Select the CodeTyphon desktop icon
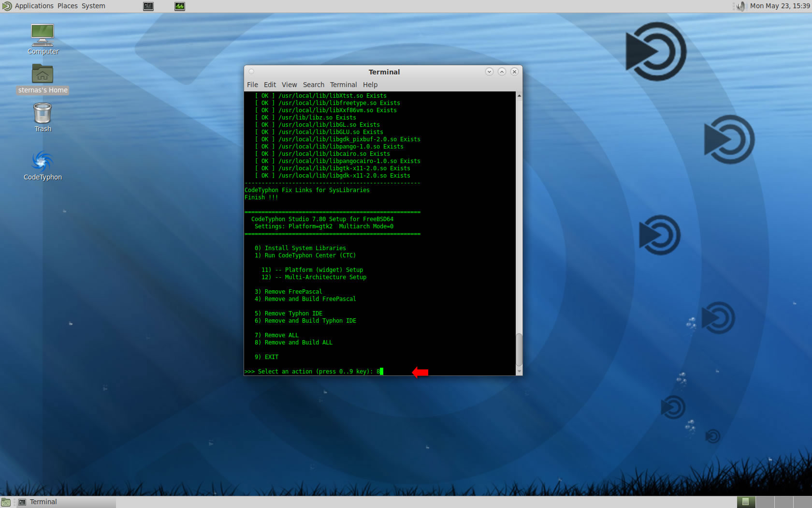Viewport: 812px width, 508px height. point(43,165)
